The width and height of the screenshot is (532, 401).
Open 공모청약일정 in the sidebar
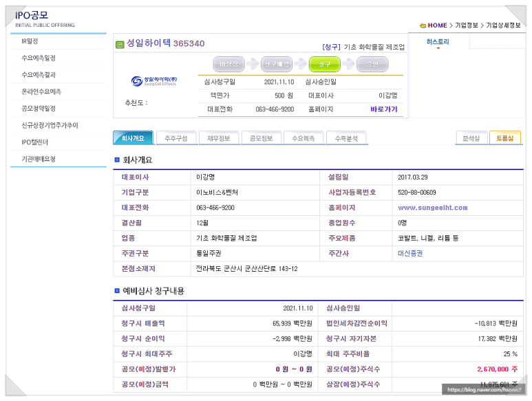coord(39,109)
